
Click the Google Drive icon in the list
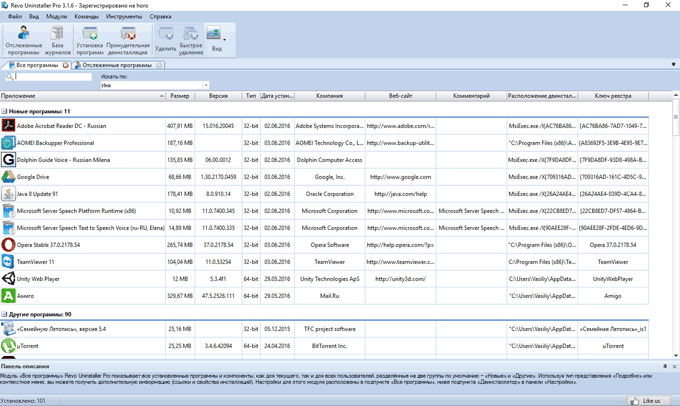[x=8, y=177]
